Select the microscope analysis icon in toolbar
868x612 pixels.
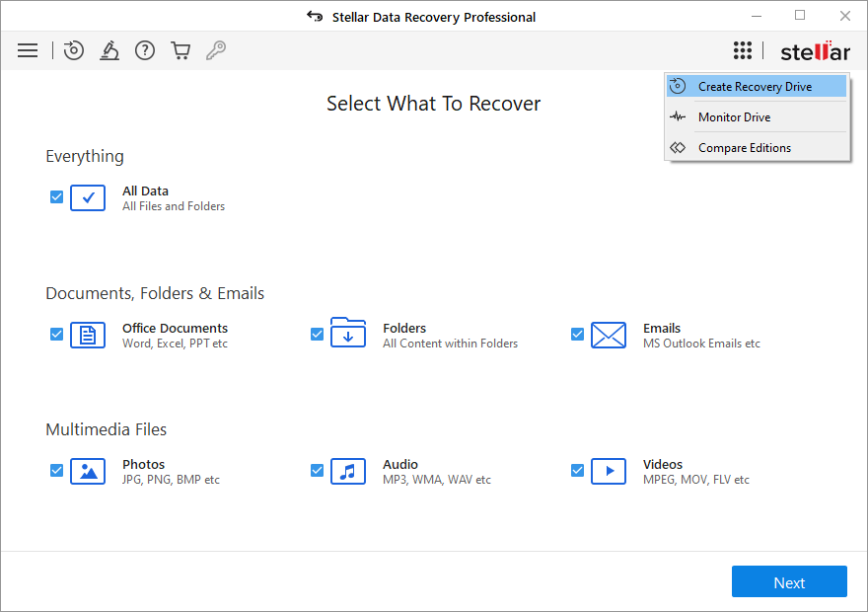tap(109, 49)
